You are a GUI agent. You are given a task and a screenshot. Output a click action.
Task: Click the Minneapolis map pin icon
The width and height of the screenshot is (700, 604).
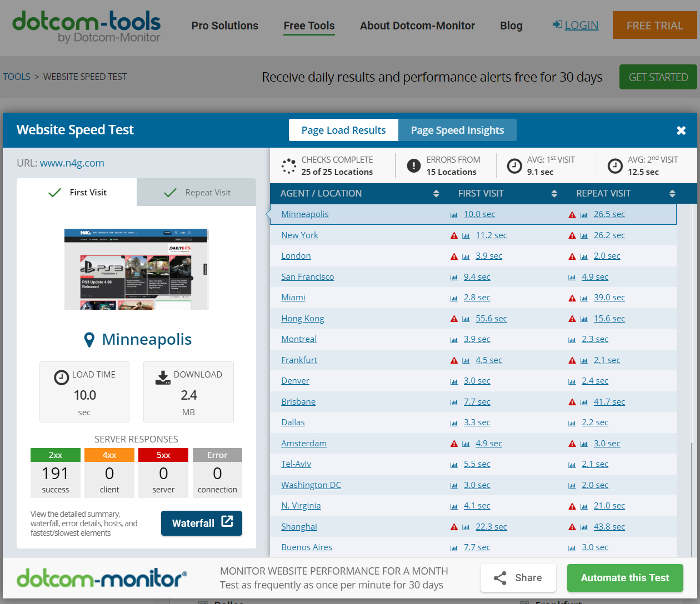[89, 340]
